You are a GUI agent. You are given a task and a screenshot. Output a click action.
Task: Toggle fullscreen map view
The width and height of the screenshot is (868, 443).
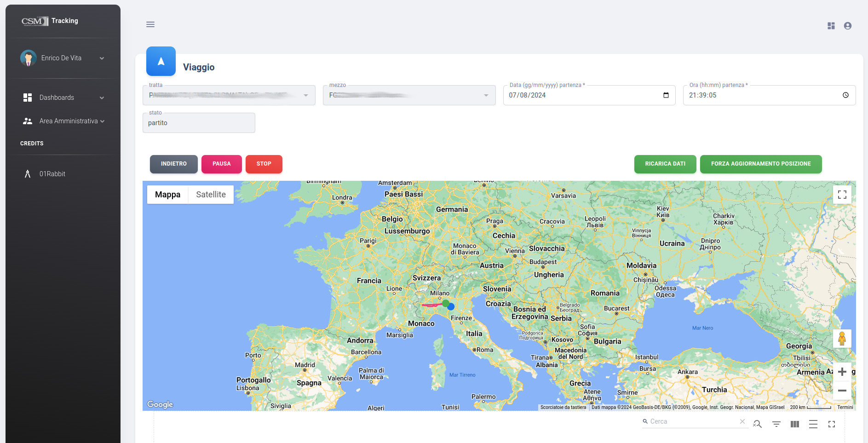(x=842, y=195)
